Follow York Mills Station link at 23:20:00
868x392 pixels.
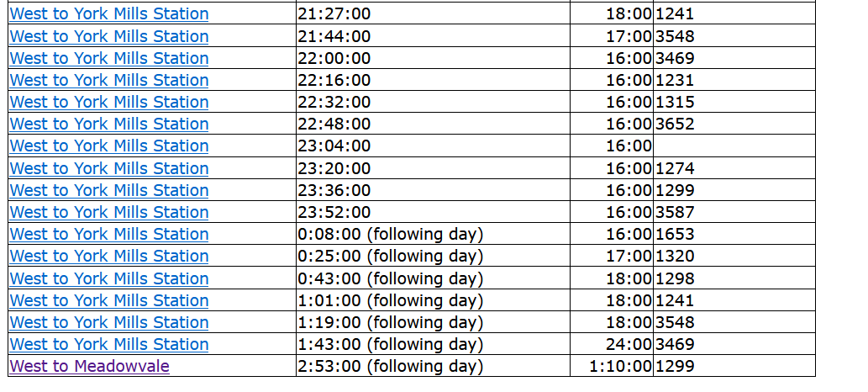pyautogui.click(x=108, y=168)
